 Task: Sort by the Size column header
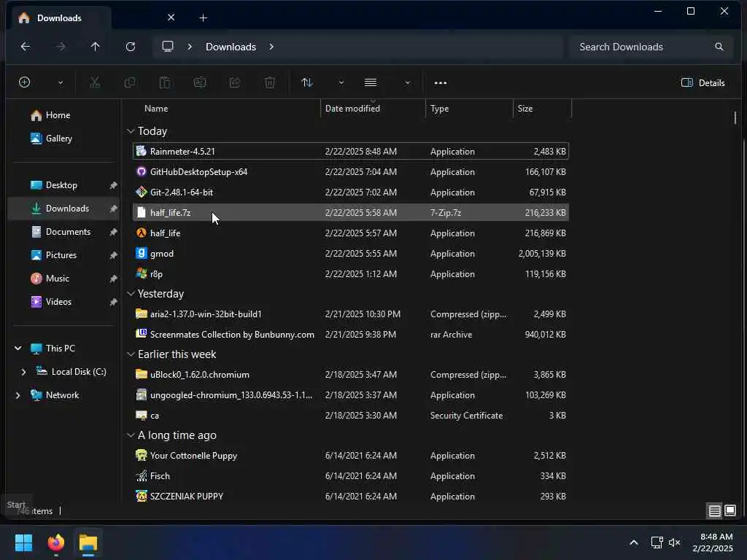tap(542, 109)
